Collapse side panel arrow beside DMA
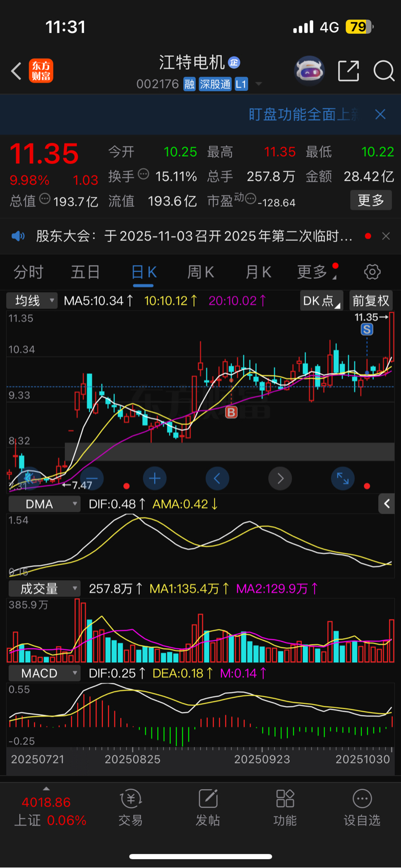 (386, 504)
